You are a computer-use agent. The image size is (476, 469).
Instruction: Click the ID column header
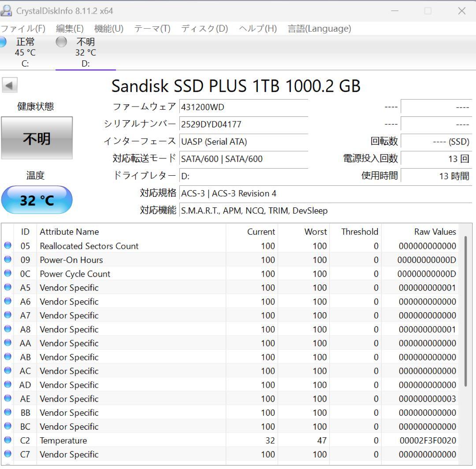[x=25, y=232]
